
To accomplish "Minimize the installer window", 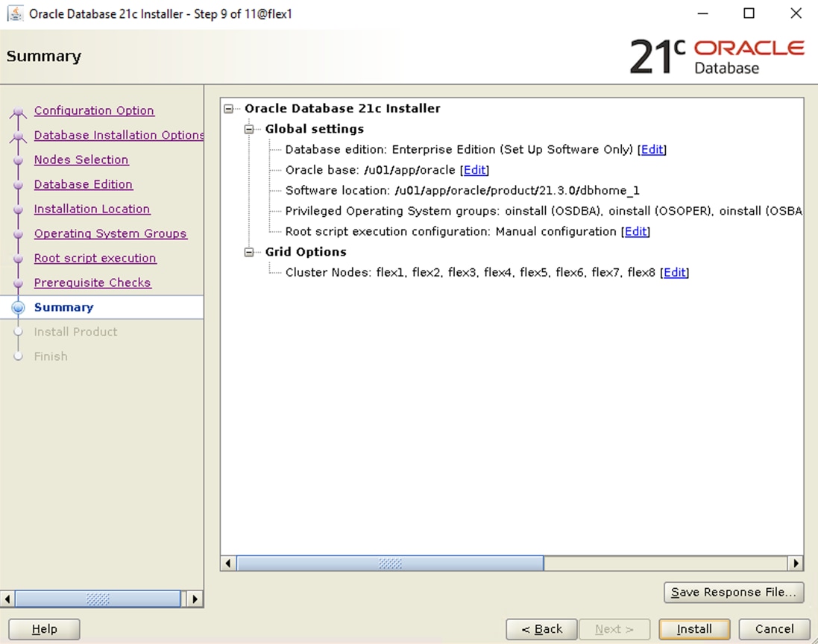I will point(703,13).
